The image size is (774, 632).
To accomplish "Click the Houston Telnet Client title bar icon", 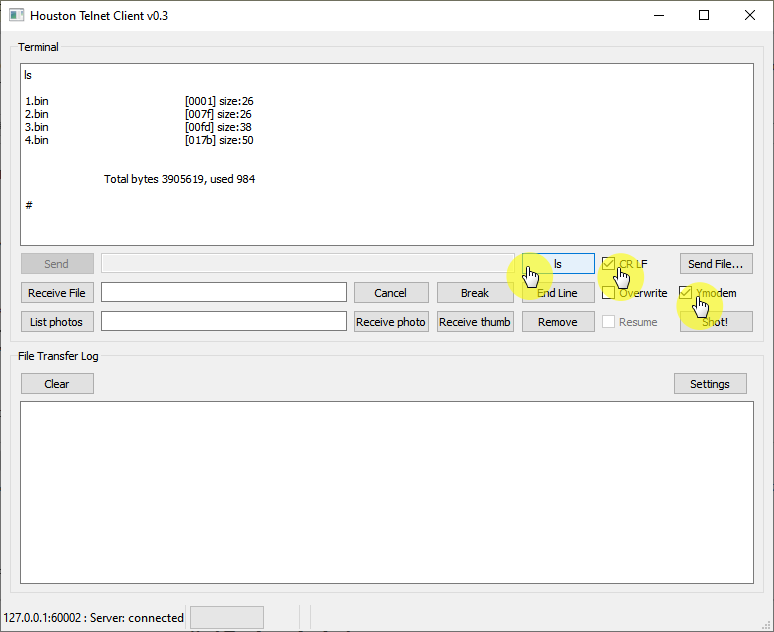I will pos(14,15).
